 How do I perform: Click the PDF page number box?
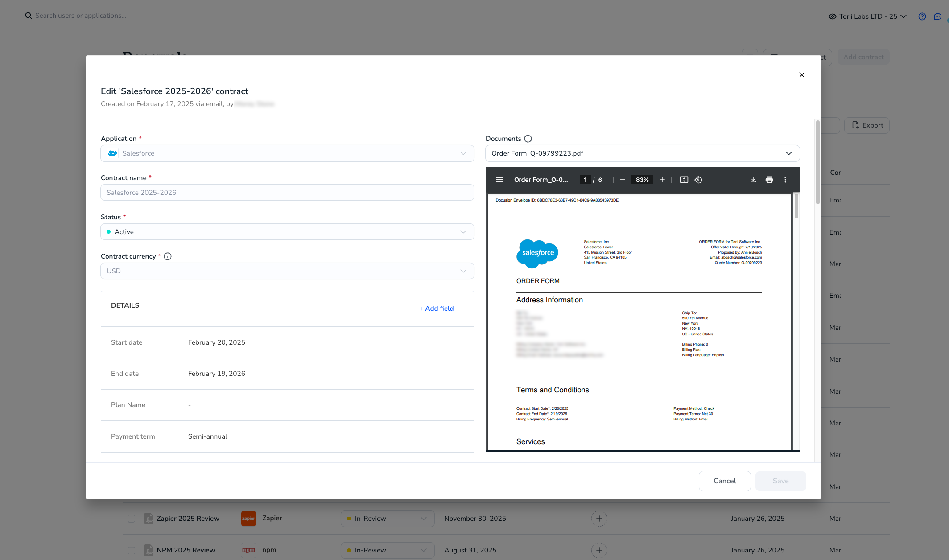pyautogui.click(x=585, y=180)
